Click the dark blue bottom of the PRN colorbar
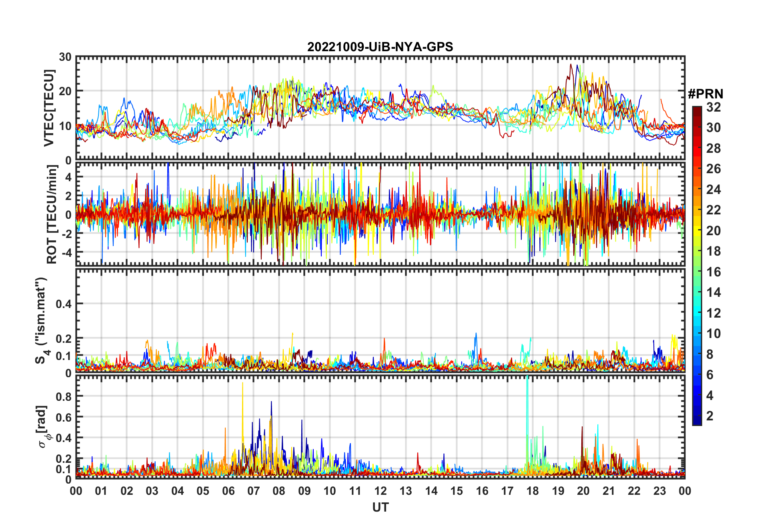This screenshot has height=532, width=761. 697,421
